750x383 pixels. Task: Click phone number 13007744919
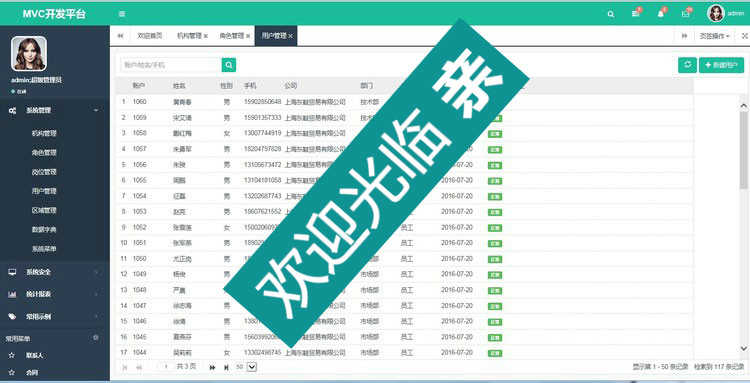[263, 133]
